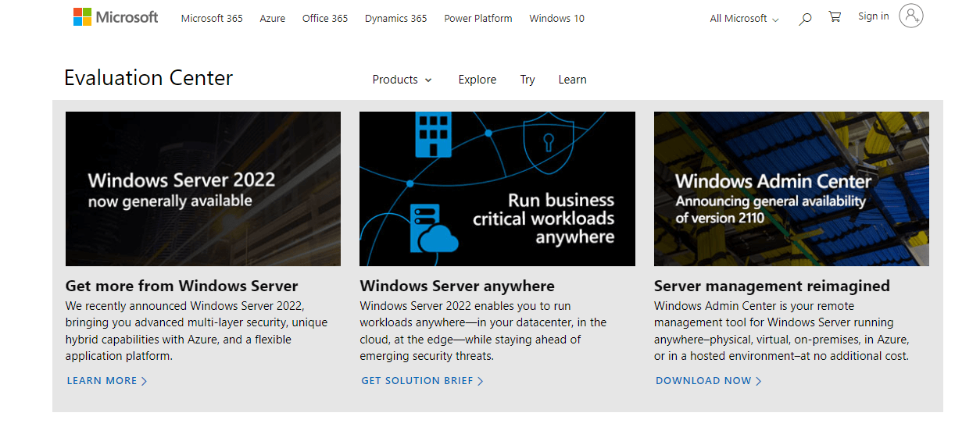This screenshot has width=980, height=427.
Task: Select the Try menu item
Action: pos(528,80)
